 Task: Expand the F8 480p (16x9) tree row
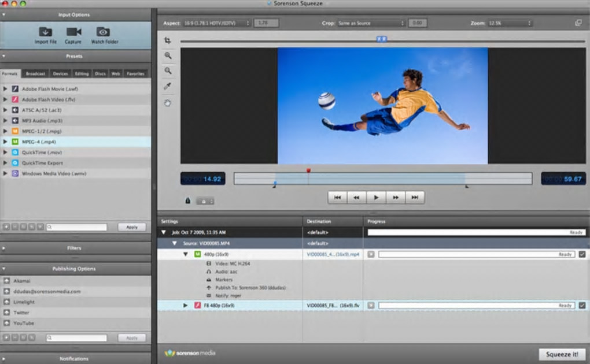point(186,305)
